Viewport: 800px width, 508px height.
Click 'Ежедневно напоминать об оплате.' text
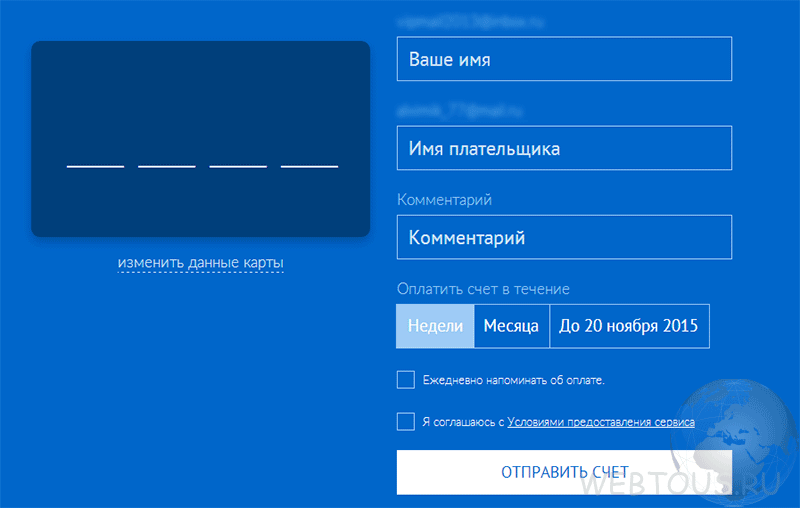tap(513, 380)
